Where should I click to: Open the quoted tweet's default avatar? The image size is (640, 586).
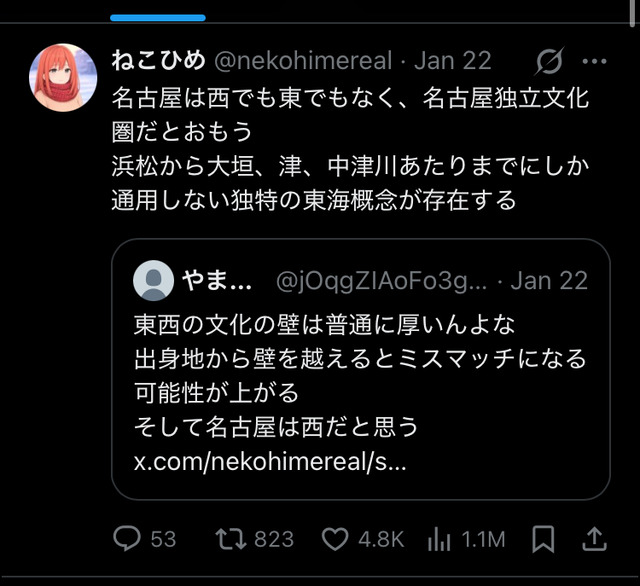pyautogui.click(x=153, y=280)
